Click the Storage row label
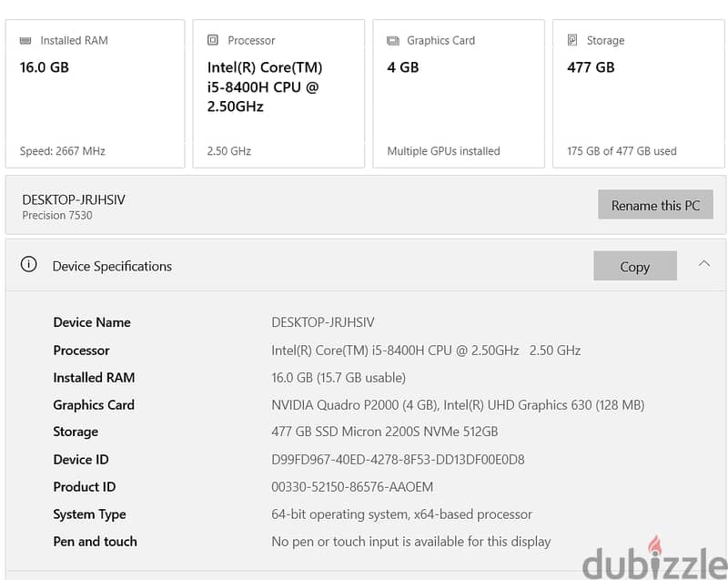Viewport: 728px width, 580px height. coord(76,432)
